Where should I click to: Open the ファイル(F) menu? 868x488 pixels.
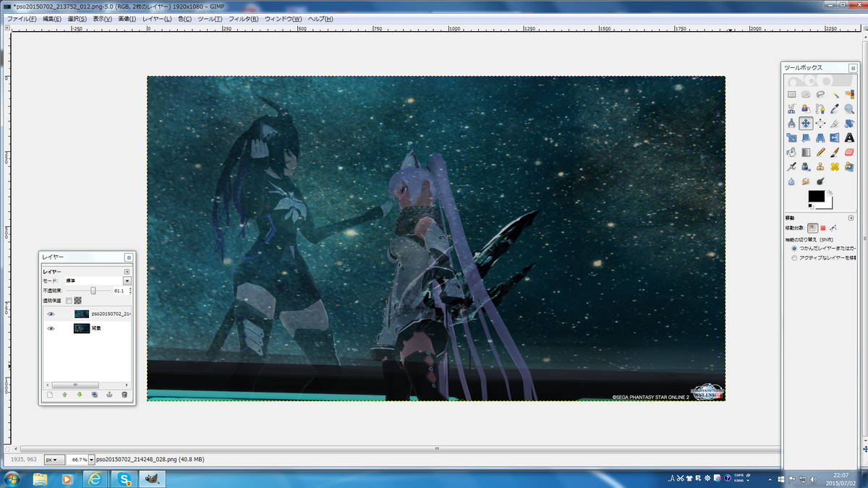point(22,18)
